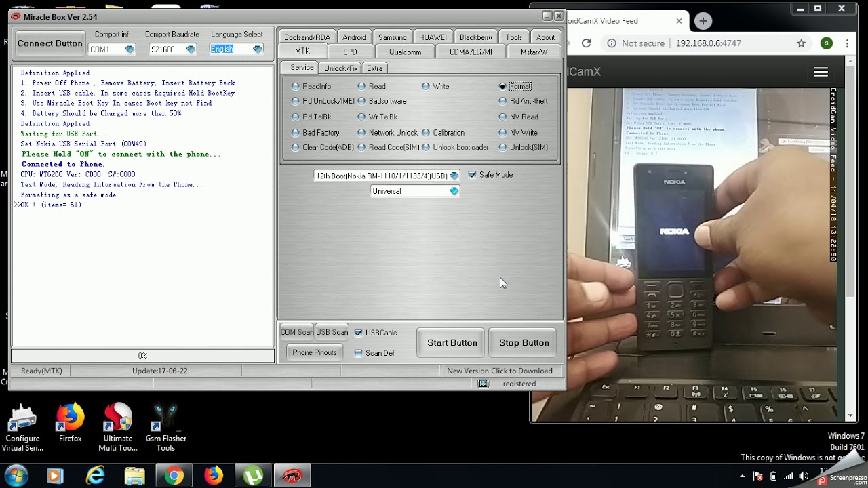Select the Bad Factory radio option
The width and height of the screenshot is (868, 488).
[315, 133]
